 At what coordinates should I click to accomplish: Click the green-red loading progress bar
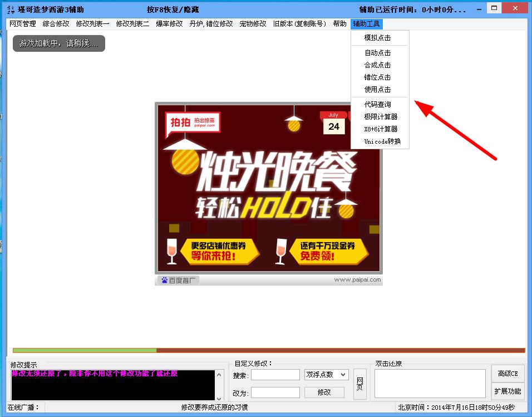coord(269,350)
